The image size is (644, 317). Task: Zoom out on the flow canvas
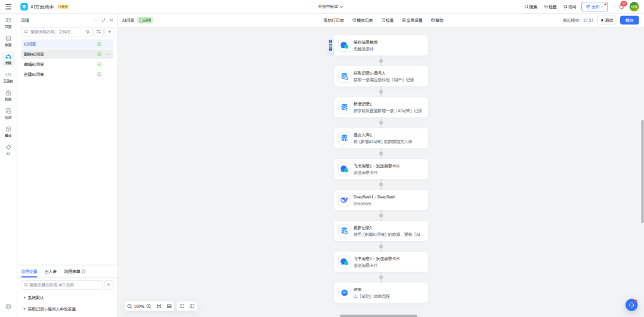(x=129, y=306)
